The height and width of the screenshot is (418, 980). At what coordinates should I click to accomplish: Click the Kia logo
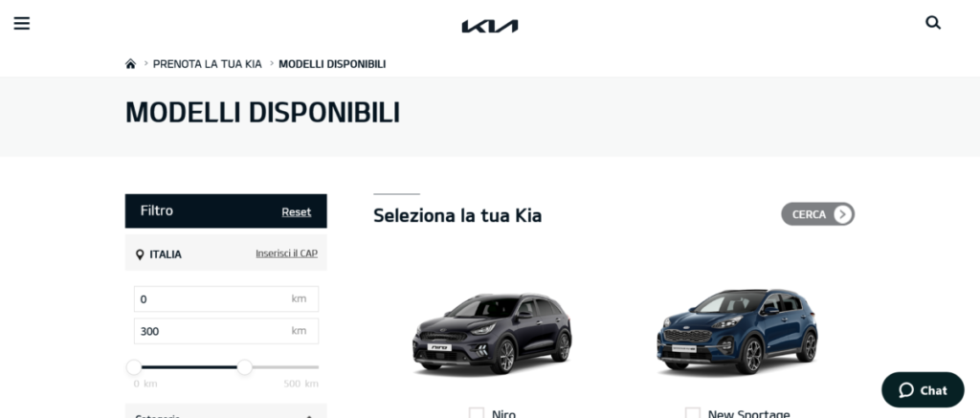pos(489,26)
